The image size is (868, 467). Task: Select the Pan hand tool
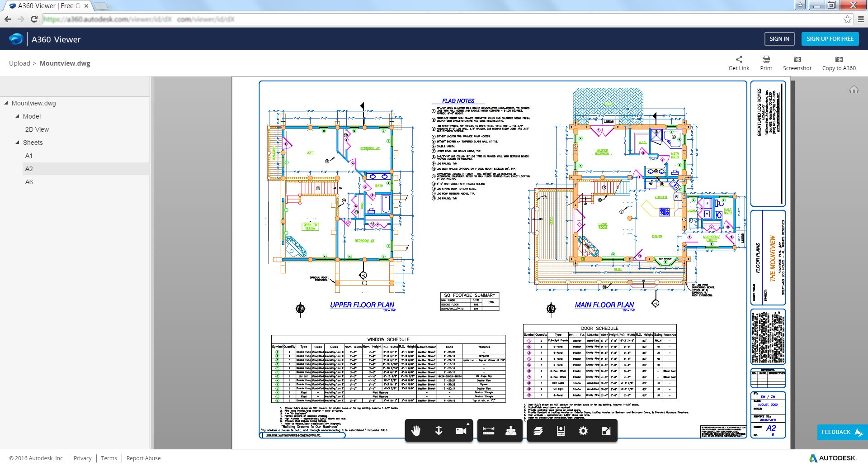pos(416,431)
